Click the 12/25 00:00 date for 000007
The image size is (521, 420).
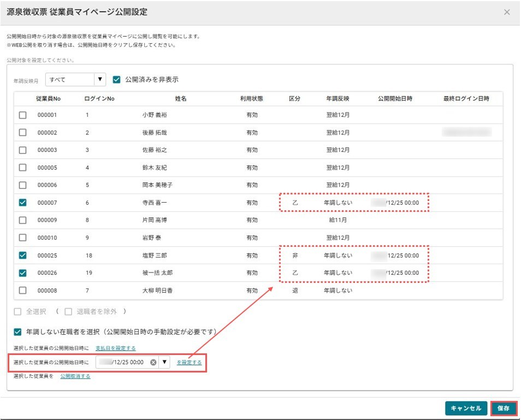click(395, 203)
